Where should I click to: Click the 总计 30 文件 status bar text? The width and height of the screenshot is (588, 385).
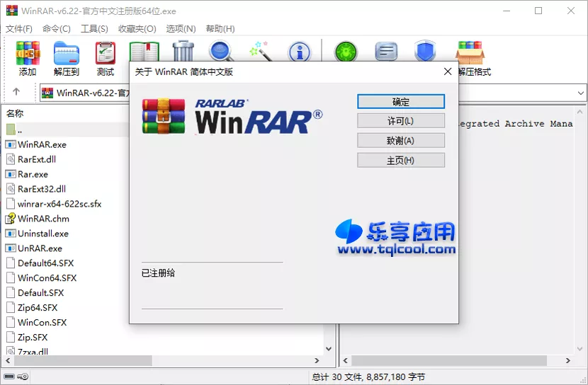(368, 377)
